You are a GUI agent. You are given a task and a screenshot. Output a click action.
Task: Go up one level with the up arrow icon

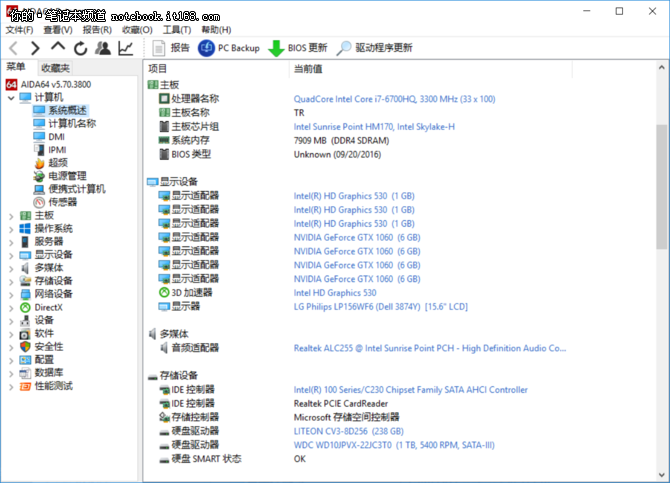tap(58, 46)
